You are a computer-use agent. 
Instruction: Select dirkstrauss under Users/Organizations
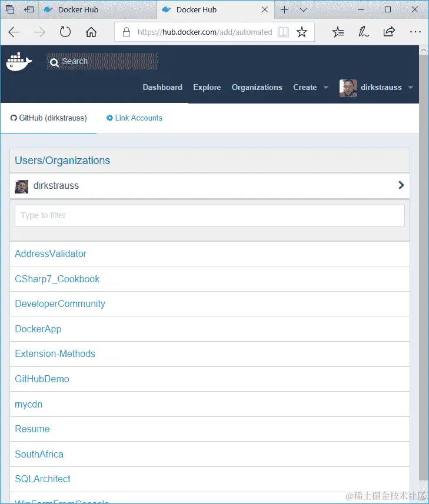pos(209,186)
